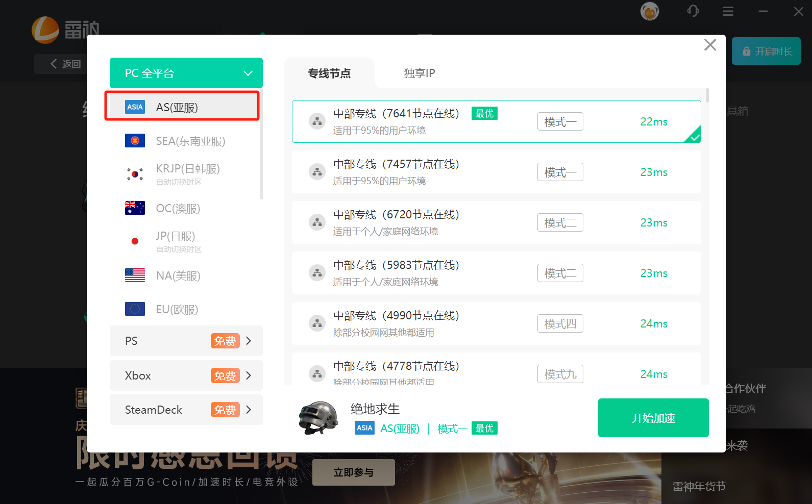
Task: Close the node selection dialog
Action: coord(710,45)
